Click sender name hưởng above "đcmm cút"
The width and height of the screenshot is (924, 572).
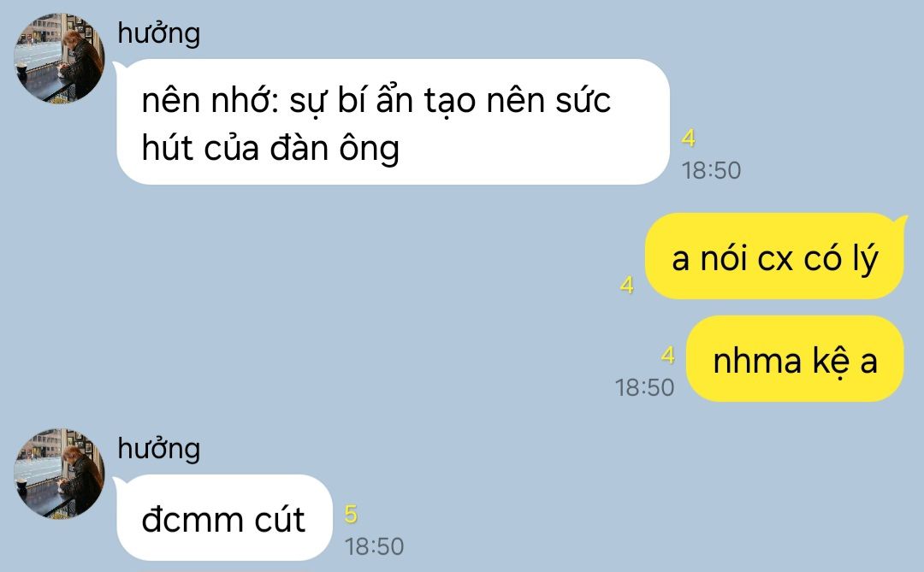[x=158, y=449]
